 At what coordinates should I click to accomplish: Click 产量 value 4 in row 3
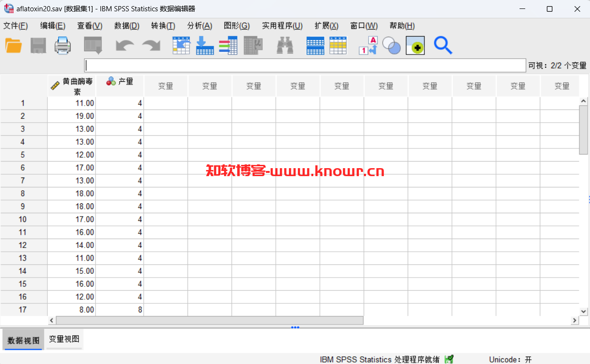120,129
